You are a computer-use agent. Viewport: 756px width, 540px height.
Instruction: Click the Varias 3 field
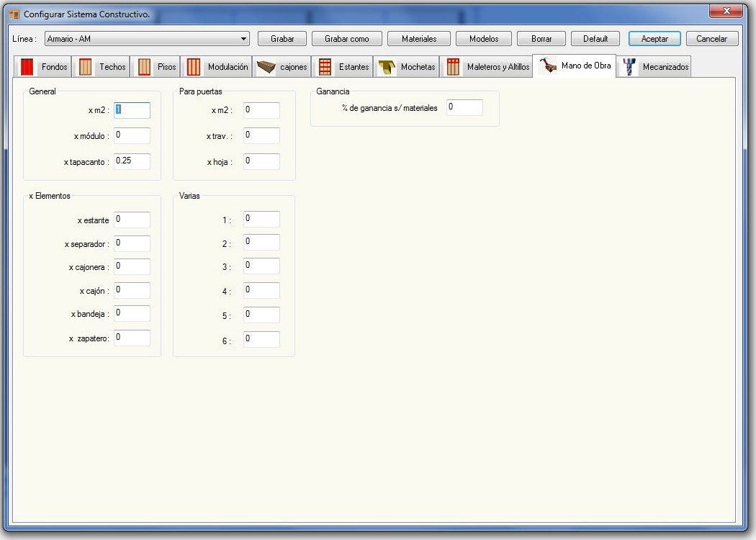click(261, 266)
